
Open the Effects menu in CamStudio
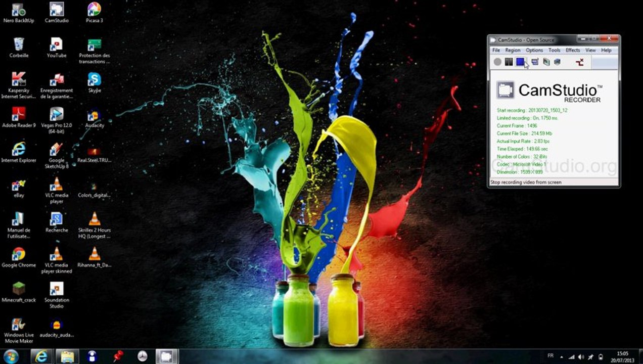click(573, 50)
